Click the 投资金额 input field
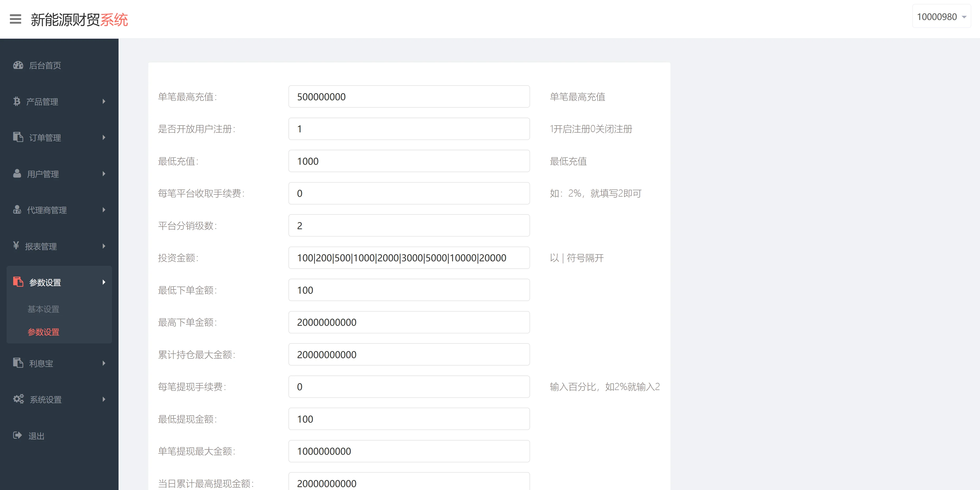The height and width of the screenshot is (490, 980). pyautogui.click(x=409, y=258)
